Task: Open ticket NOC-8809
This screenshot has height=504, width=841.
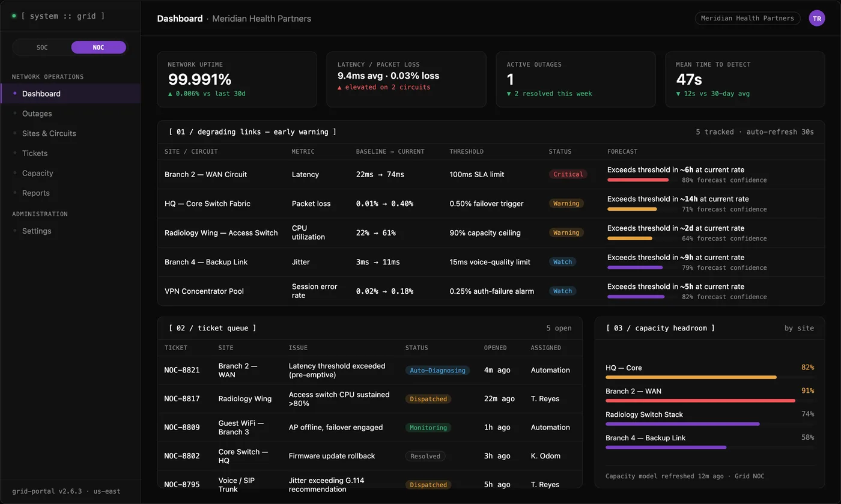Action: tap(369, 428)
